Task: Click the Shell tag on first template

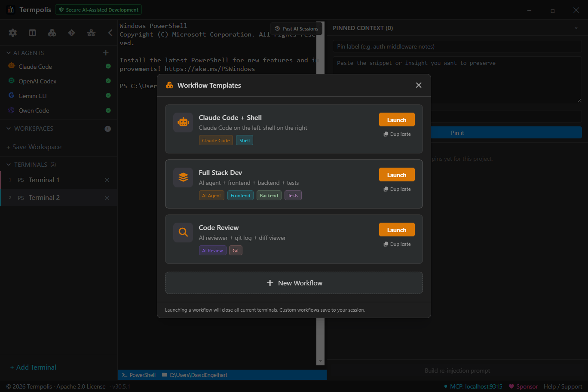Action: click(x=245, y=141)
